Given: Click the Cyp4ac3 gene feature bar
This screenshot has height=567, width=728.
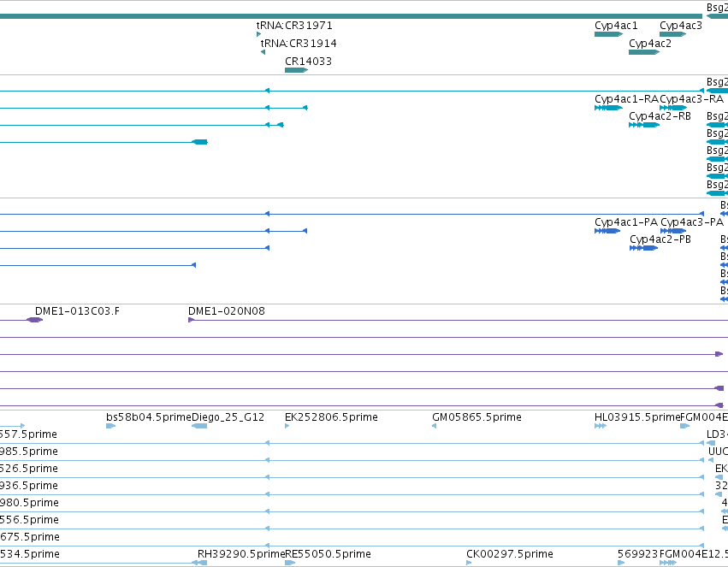Looking at the screenshot, I should coord(672,34).
